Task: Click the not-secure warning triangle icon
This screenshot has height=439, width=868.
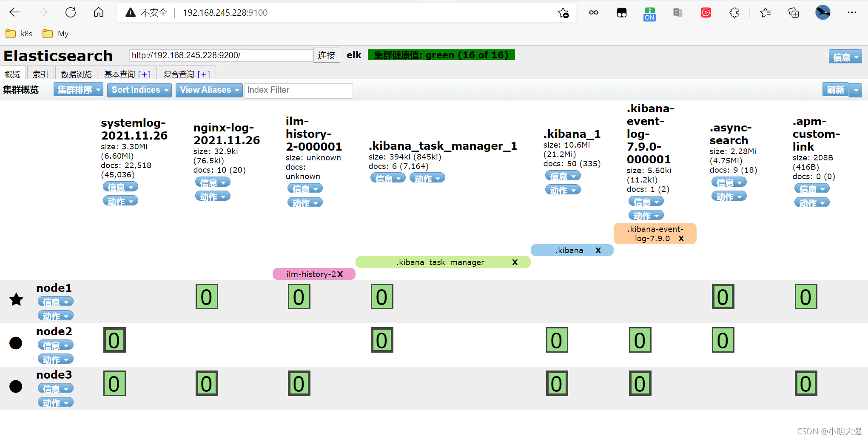Action: tap(131, 13)
